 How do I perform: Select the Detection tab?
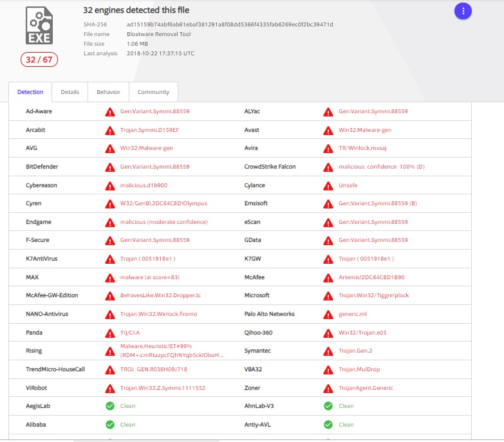tap(30, 92)
